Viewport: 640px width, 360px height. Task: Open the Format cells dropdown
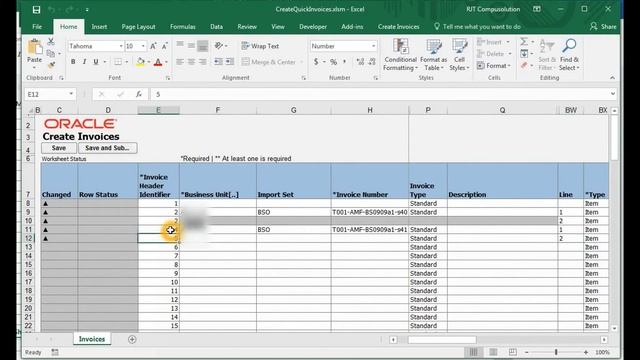coord(493,65)
